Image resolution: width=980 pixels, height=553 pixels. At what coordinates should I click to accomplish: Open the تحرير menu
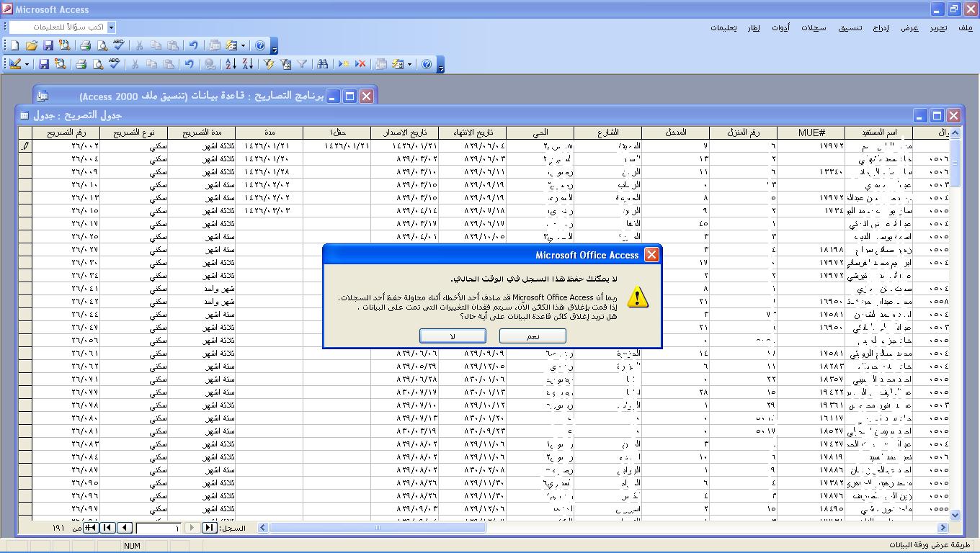point(938,27)
